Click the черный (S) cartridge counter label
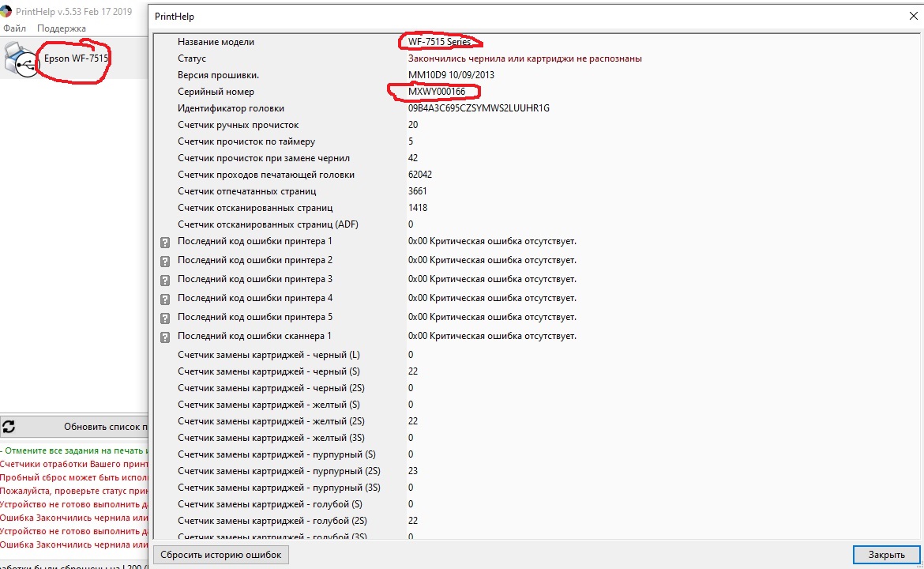924x569 pixels. [x=269, y=371]
